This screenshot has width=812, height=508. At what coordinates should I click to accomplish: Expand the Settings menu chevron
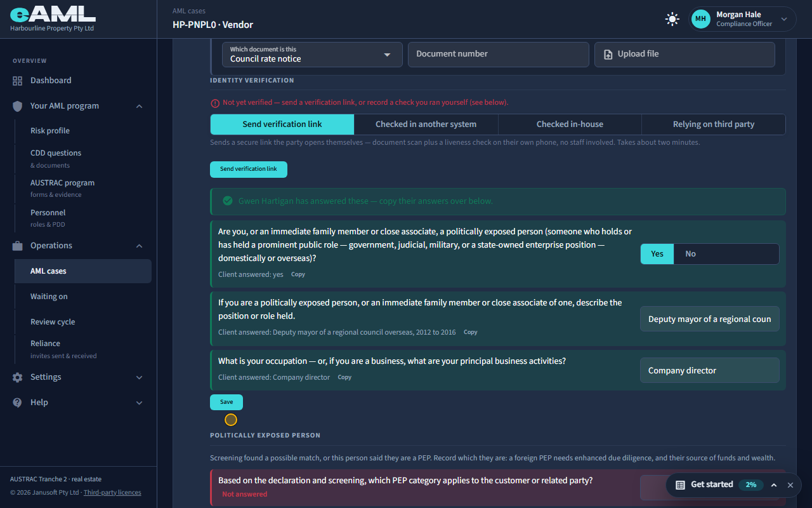click(140, 377)
